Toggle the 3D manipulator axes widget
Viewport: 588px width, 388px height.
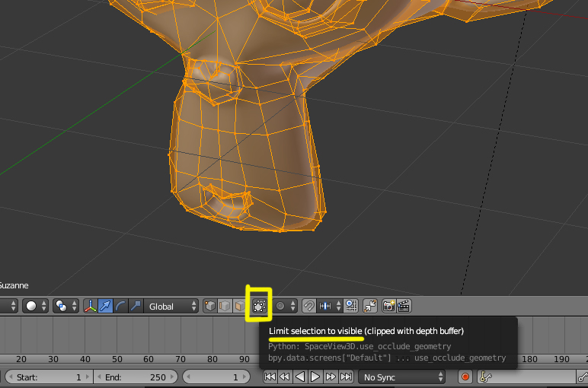point(91,306)
